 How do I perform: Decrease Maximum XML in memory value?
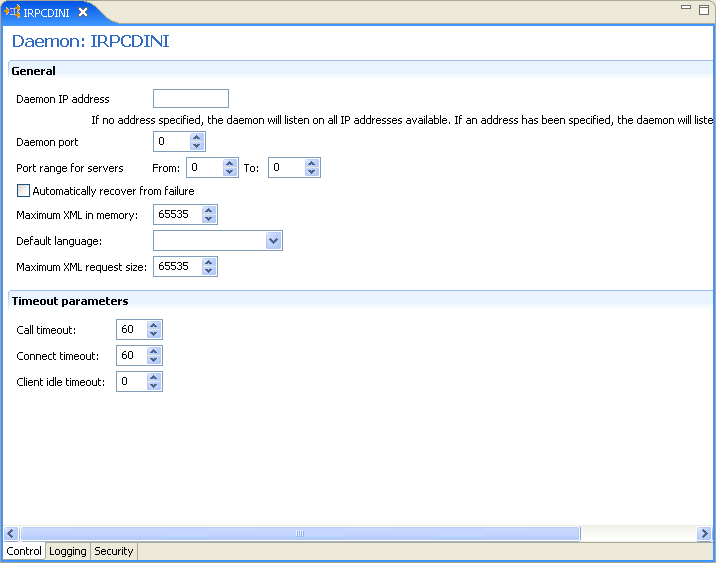pyautogui.click(x=209, y=219)
